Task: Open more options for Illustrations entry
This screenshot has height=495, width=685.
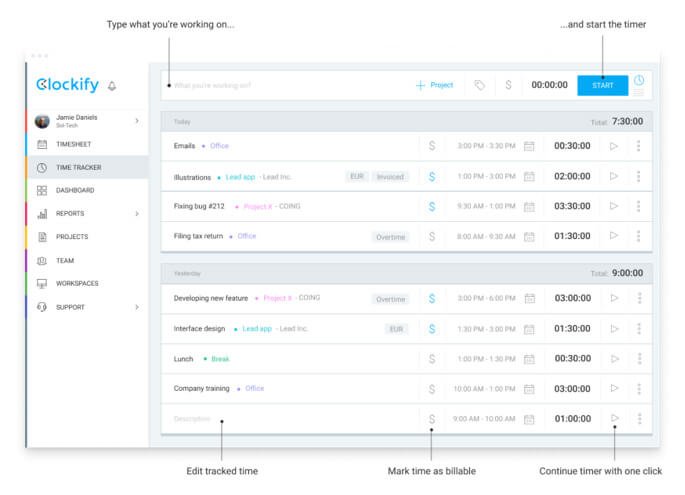Action: tap(638, 177)
